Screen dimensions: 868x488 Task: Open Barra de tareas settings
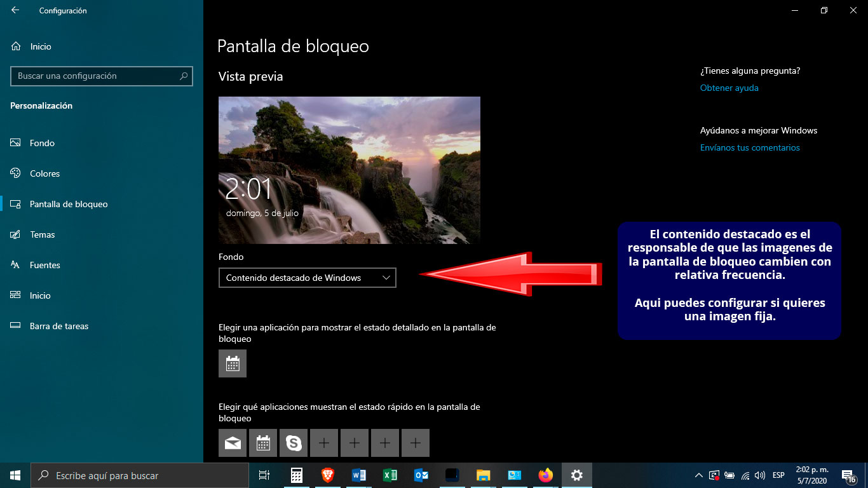click(58, 326)
